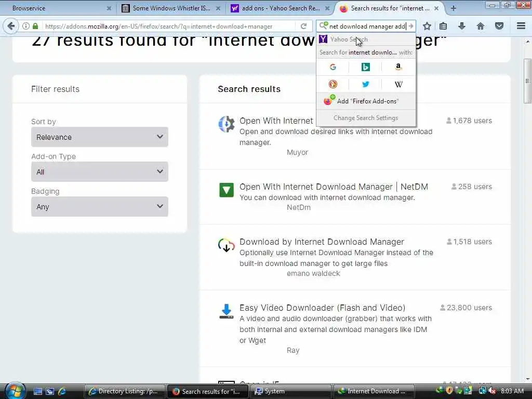The width and height of the screenshot is (532, 399).
Task: Open Easy Video Downloader (Flash and Video) link
Action: pos(322,308)
